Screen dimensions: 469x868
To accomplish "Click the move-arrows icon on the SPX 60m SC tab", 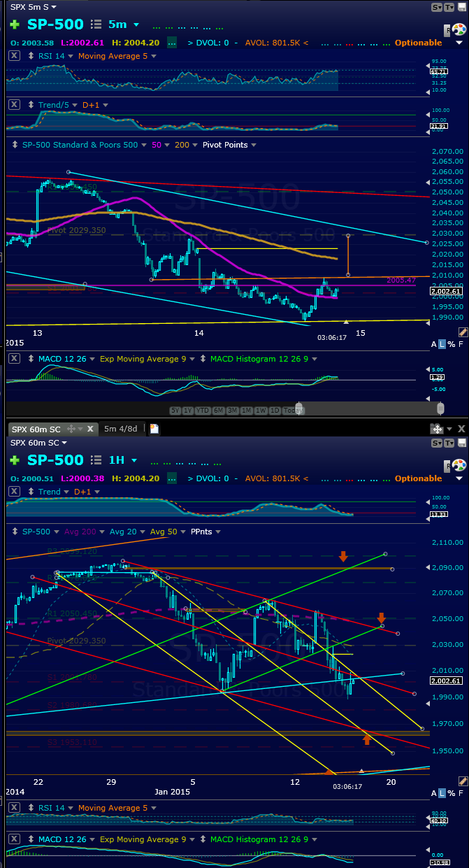I will click(70, 429).
